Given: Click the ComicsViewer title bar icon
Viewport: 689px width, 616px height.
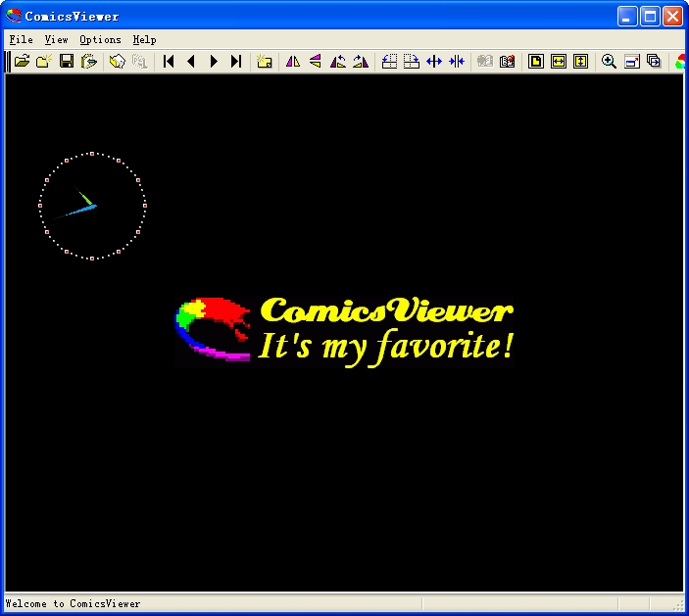Looking at the screenshot, I should 14,16.
